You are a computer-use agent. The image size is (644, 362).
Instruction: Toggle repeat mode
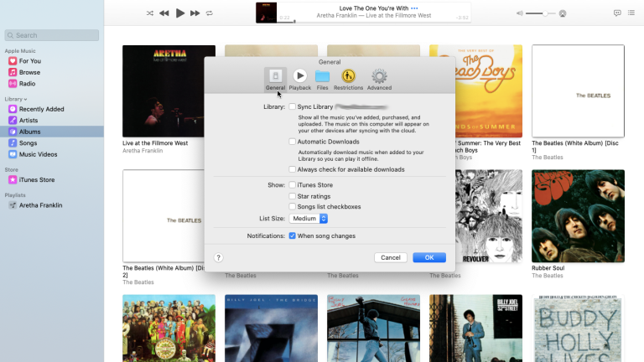210,13
